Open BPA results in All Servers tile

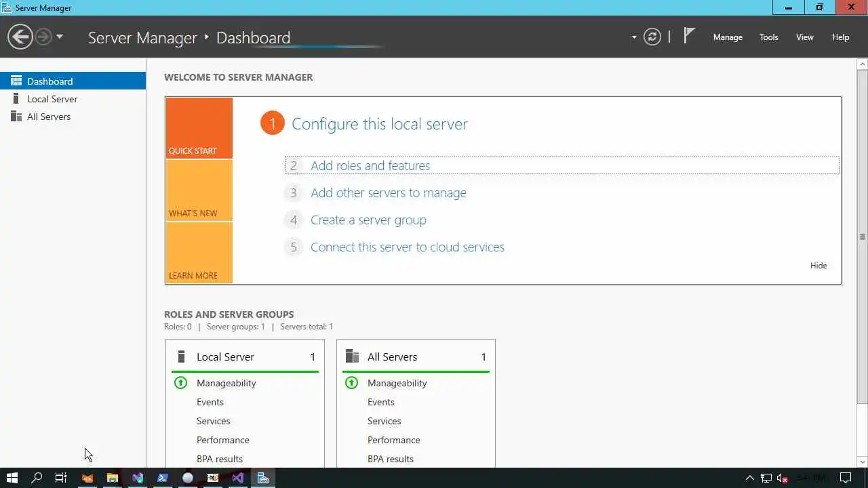(391, 459)
